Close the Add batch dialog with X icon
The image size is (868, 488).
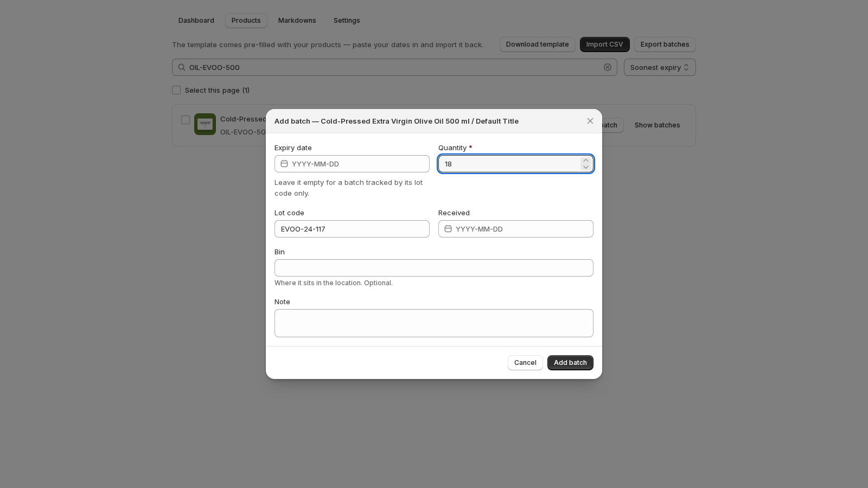click(x=590, y=121)
